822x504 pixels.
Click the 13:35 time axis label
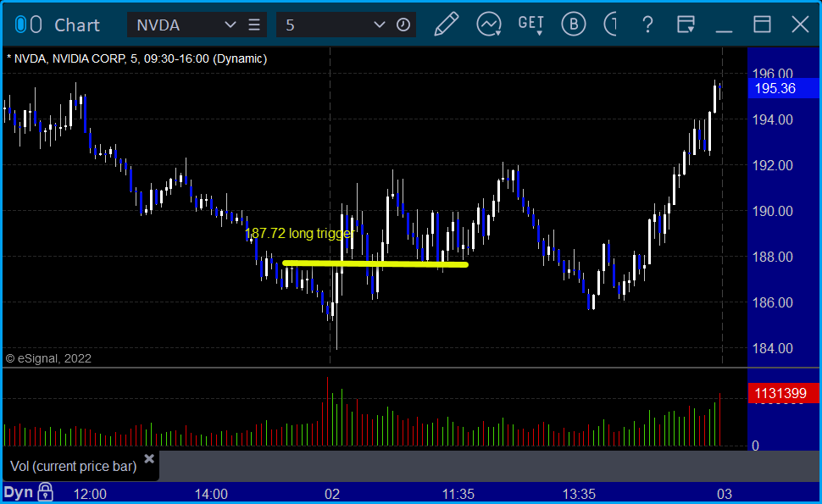tap(579, 494)
